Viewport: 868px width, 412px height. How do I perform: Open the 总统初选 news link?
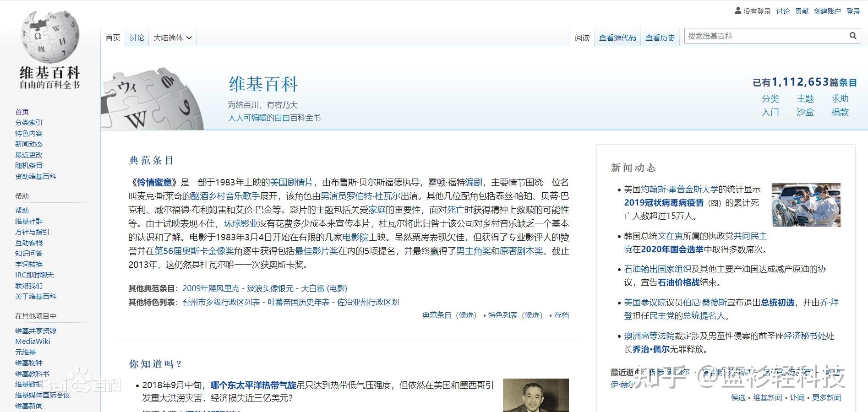(x=777, y=303)
